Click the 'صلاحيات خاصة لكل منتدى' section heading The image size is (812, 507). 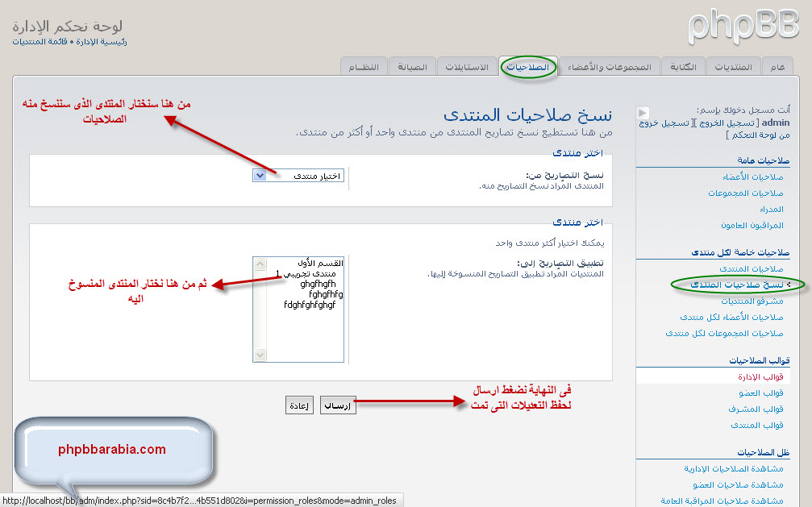click(x=740, y=252)
